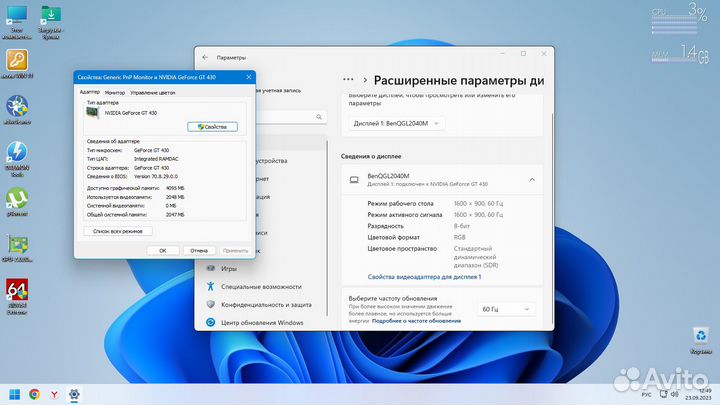This screenshot has width=720, height=405.
Task: Click the 'Список всех режимов' button
Action: click(118, 231)
